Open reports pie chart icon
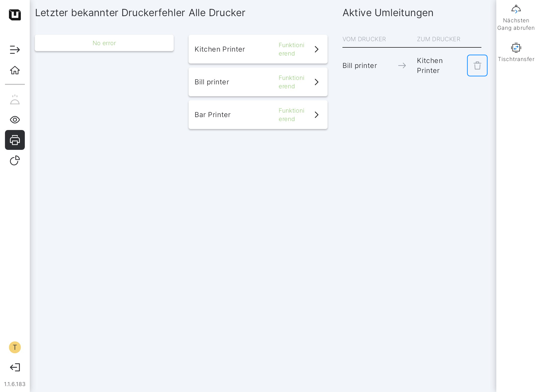Image resolution: width=536 pixels, height=392 pixels. tap(15, 161)
